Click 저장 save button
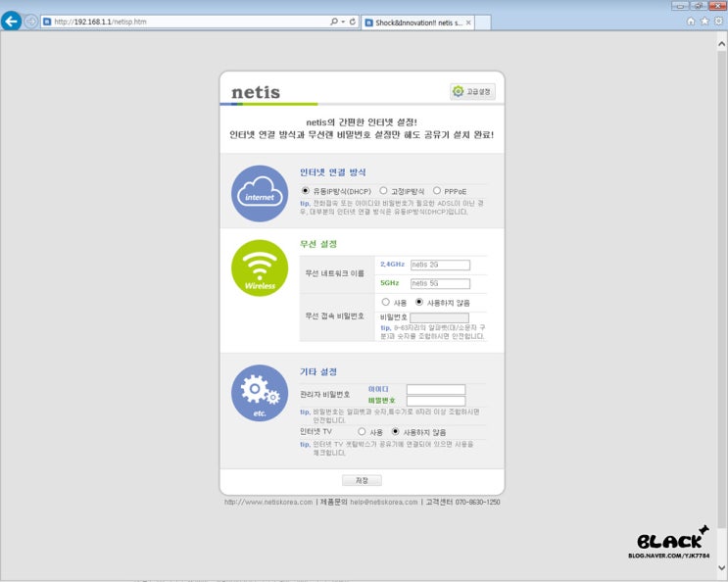This screenshot has width=728, height=582. [x=362, y=480]
